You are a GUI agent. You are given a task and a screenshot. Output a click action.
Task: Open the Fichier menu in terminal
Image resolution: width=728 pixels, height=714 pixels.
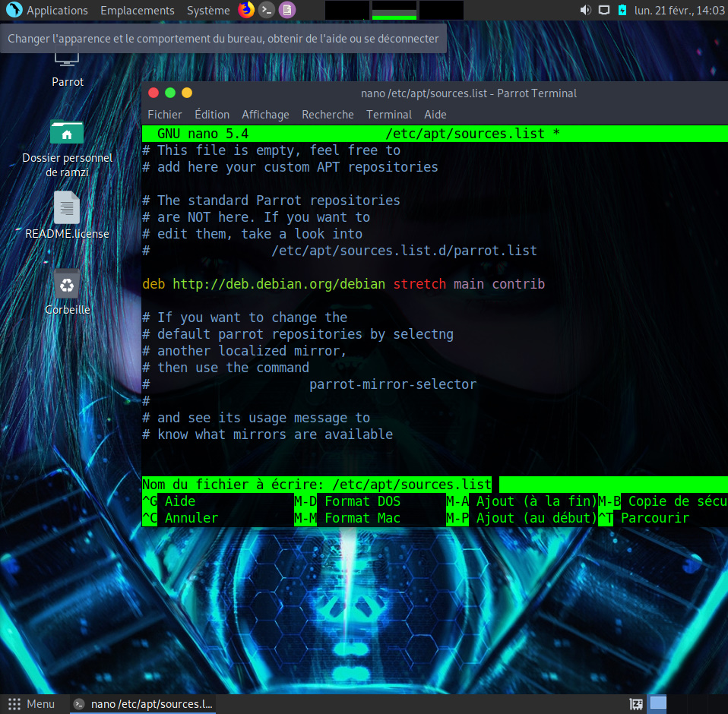click(165, 115)
